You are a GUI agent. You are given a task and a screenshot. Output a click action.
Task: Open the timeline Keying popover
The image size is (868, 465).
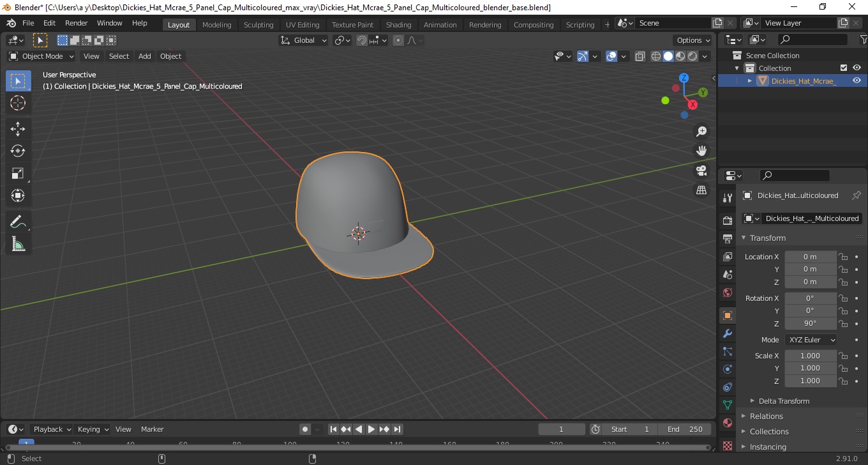click(93, 429)
